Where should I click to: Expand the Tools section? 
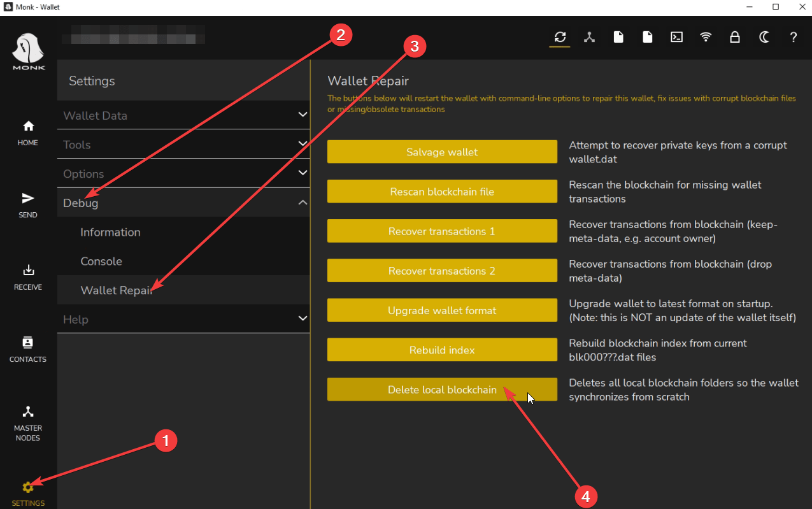183,145
